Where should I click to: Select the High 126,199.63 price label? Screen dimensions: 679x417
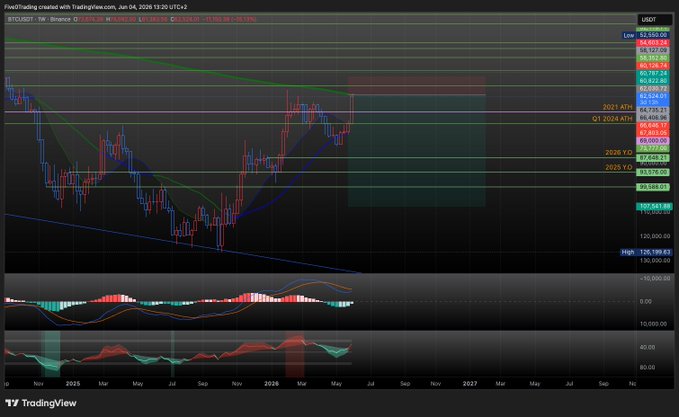(x=646, y=252)
